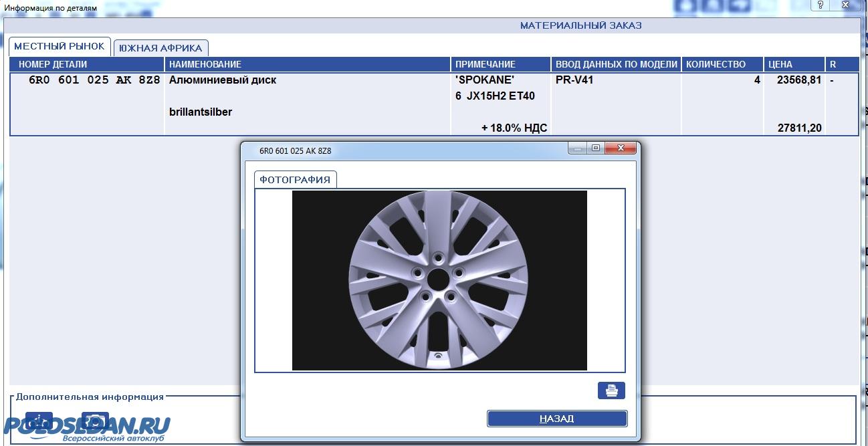Select the ФОТОГРАФИЯ tab

pos(295,179)
